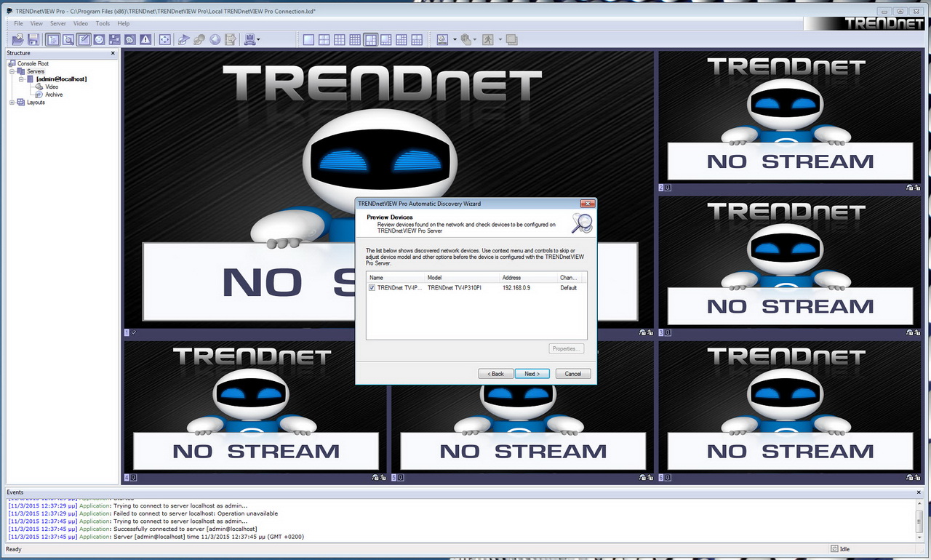Click the Address column header in the device list
The height and width of the screenshot is (560, 931).
[x=528, y=278]
